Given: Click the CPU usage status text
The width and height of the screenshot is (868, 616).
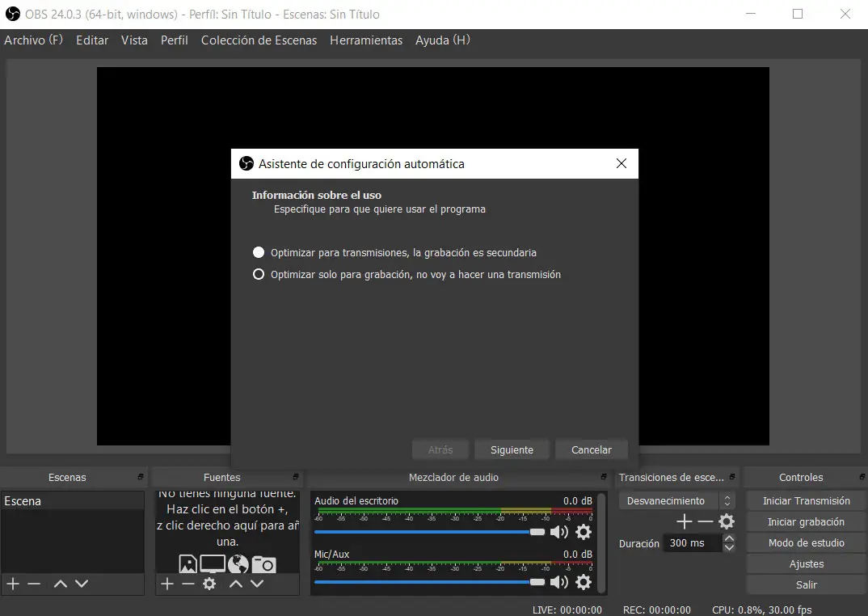Looking at the screenshot, I should coord(761,610).
